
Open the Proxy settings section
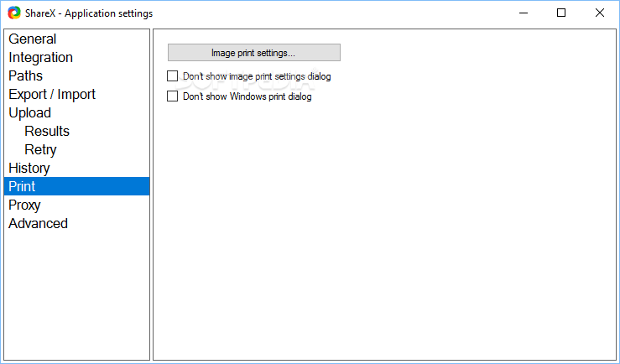76,205
